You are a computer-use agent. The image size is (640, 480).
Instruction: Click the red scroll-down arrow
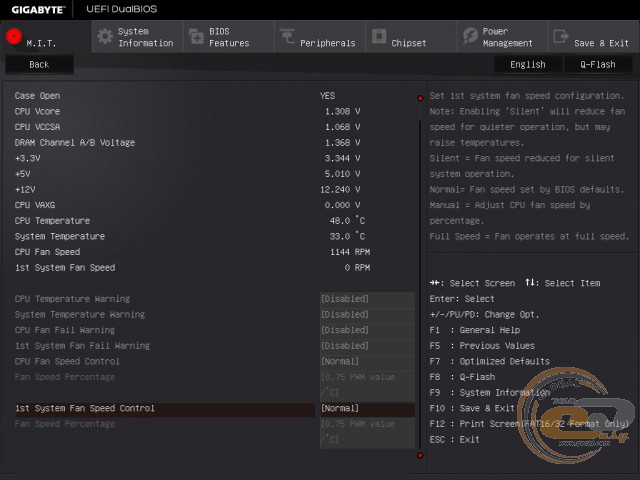point(420,456)
